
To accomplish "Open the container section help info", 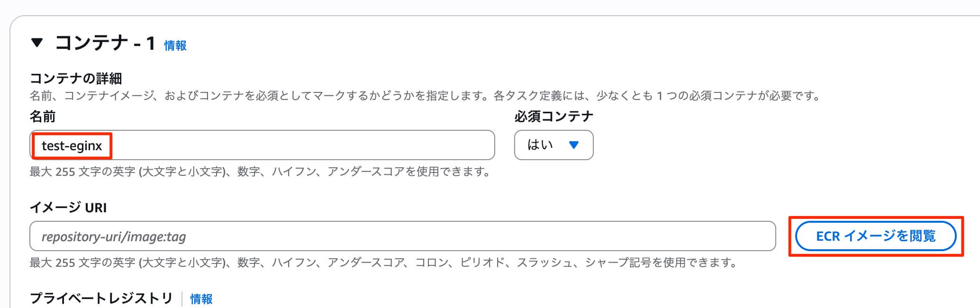I will click(x=173, y=45).
